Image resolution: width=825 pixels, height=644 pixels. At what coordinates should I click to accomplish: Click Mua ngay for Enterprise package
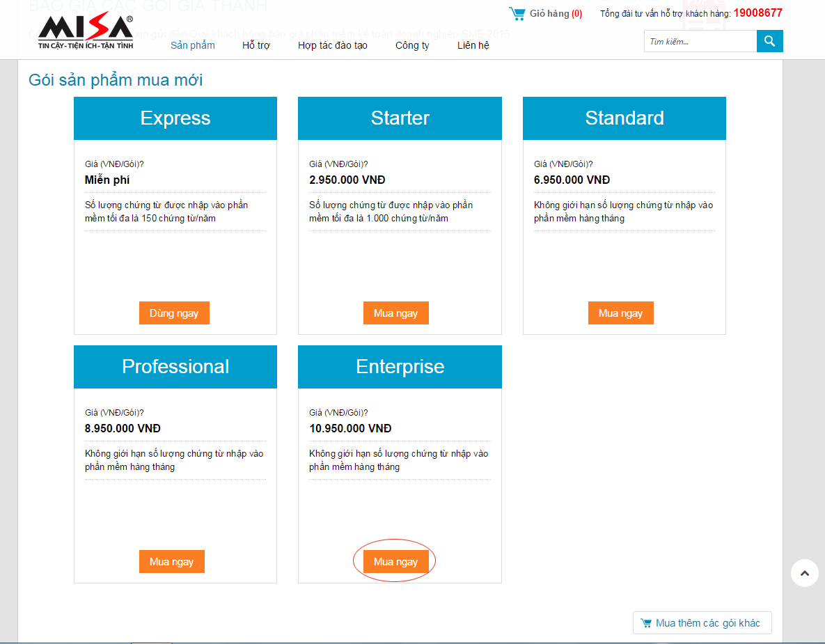395,562
